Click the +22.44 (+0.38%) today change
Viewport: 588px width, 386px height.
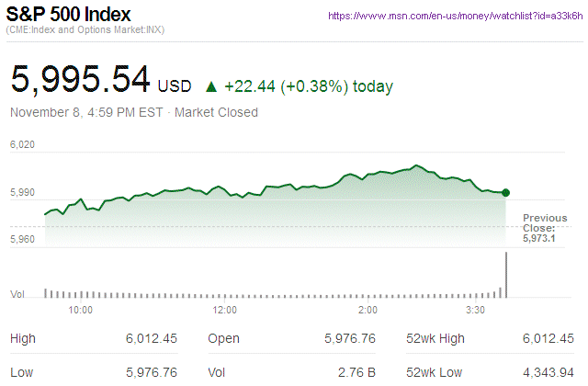pyautogui.click(x=309, y=86)
